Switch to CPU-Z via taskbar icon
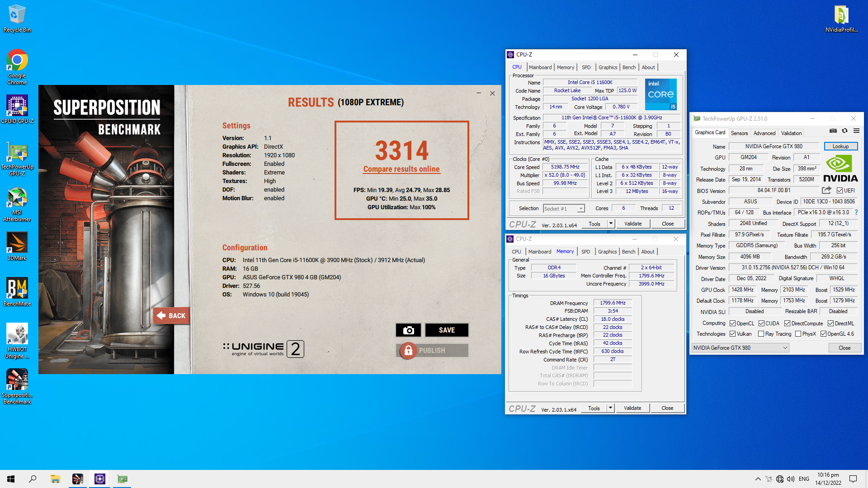Viewport: 868px width, 488px height. (x=100, y=479)
